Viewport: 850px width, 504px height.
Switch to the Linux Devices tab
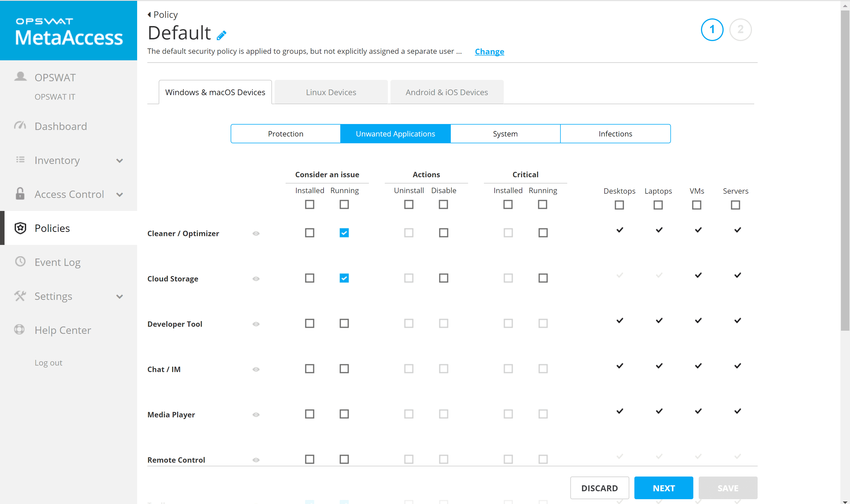[331, 92]
